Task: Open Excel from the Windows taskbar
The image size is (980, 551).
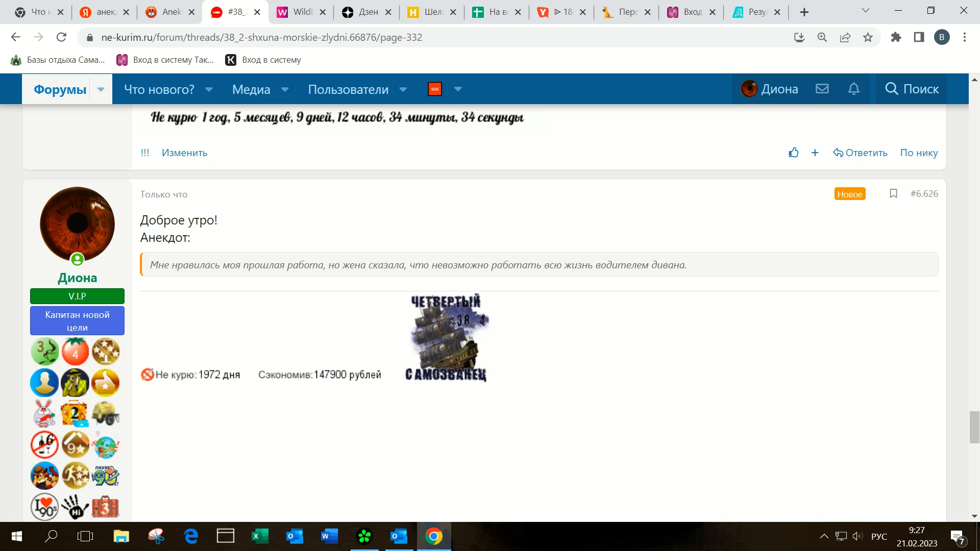Action: click(x=260, y=536)
